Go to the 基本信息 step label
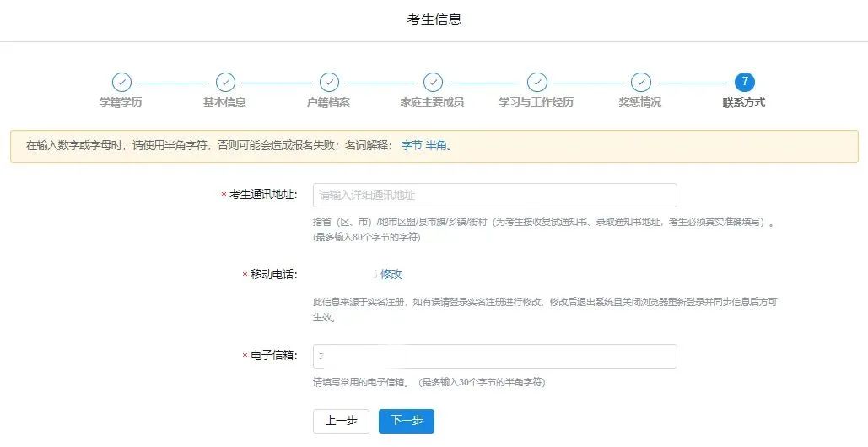Viewport: 868px width, 447px height. (x=224, y=102)
